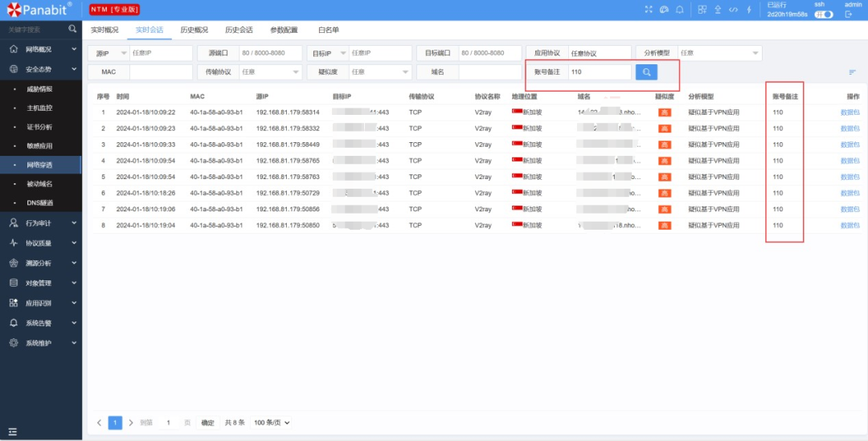Click the previous page arrow
Image resolution: width=868 pixels, height=441 pixels.
click(x=99, y=423)
